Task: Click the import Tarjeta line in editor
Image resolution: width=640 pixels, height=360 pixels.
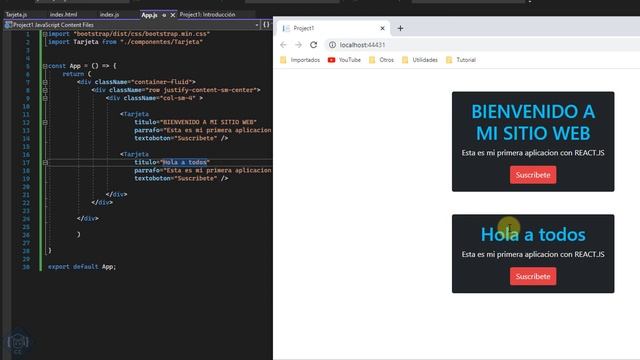Action: tap(125, 42)
